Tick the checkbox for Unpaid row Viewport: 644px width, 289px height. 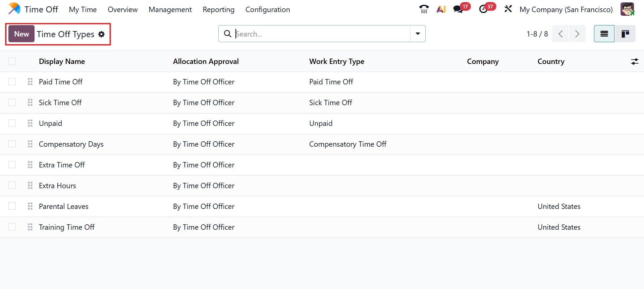pos(12,123)
